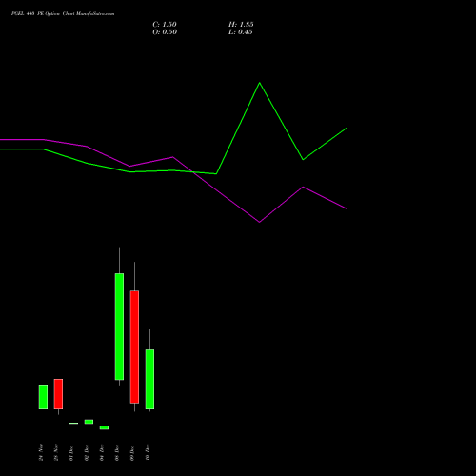Viewport: 476px width, 476px height.
Task: Click the small green candle for 02 Dec
Action: pos(89,422)
